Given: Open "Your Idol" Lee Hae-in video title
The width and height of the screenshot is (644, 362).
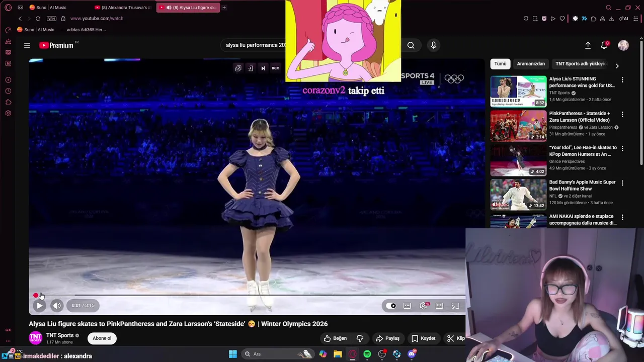Looking at the screenshot, I should point(583,151).
